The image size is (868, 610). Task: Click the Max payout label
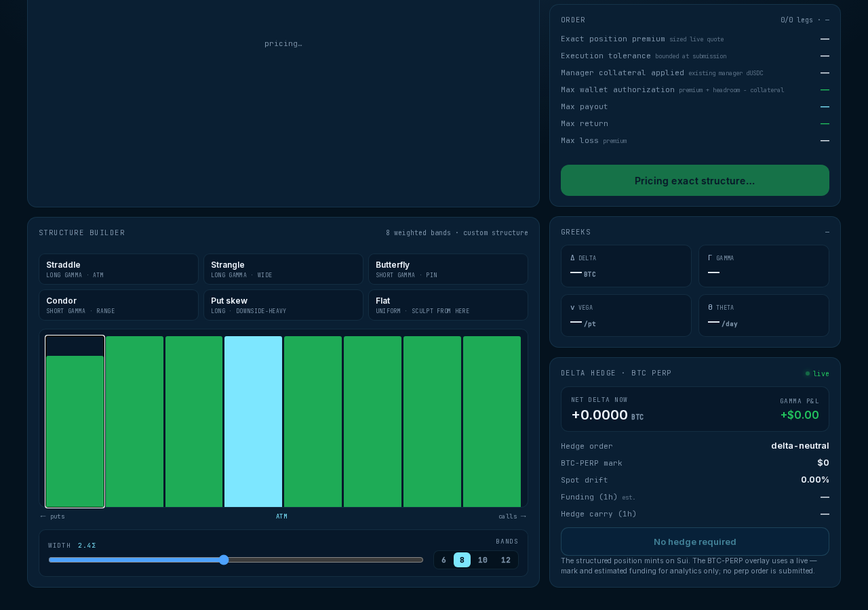pos(585,106)
